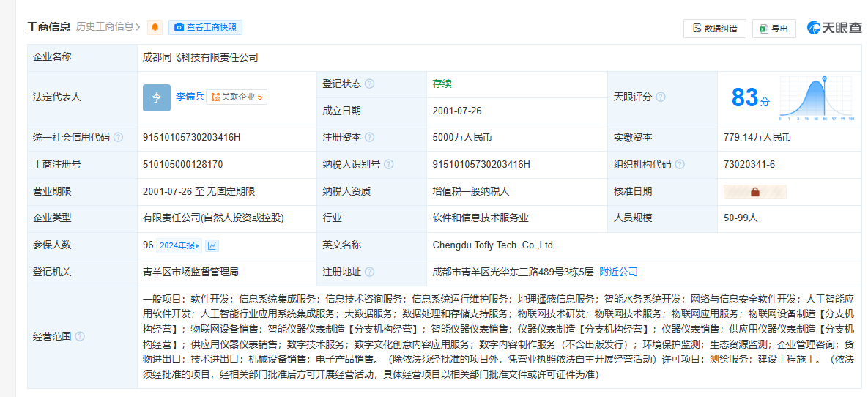Open 附近公司 nearby companies link

click(618, 272)
